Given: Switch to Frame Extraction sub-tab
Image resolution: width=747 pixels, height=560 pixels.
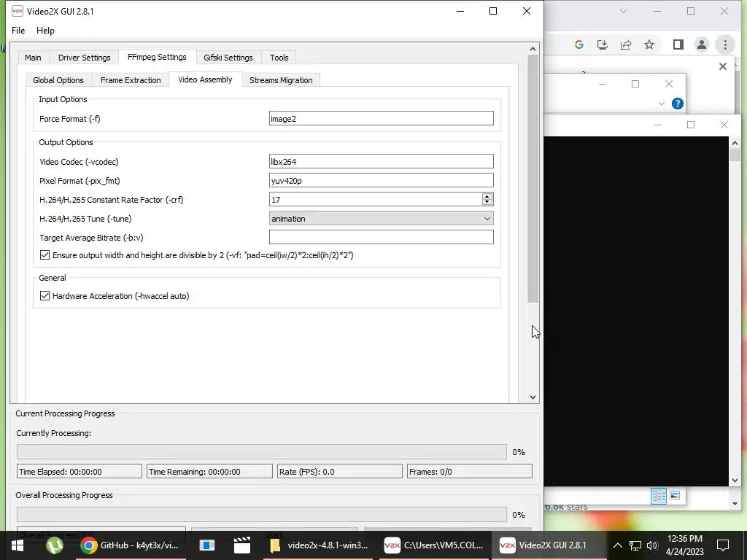Looking at the screenshot, I should pyautogui.click(x=131, y=80).
